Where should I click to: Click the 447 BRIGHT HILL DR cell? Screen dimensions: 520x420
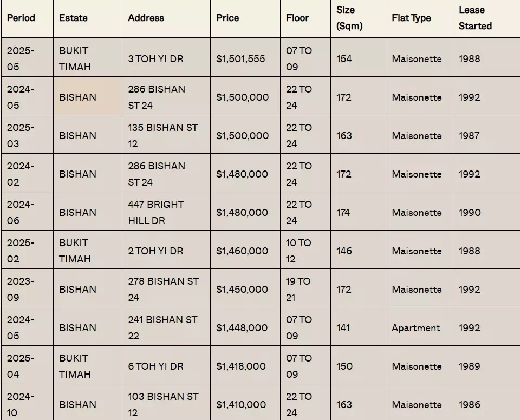tap(166, 212)
